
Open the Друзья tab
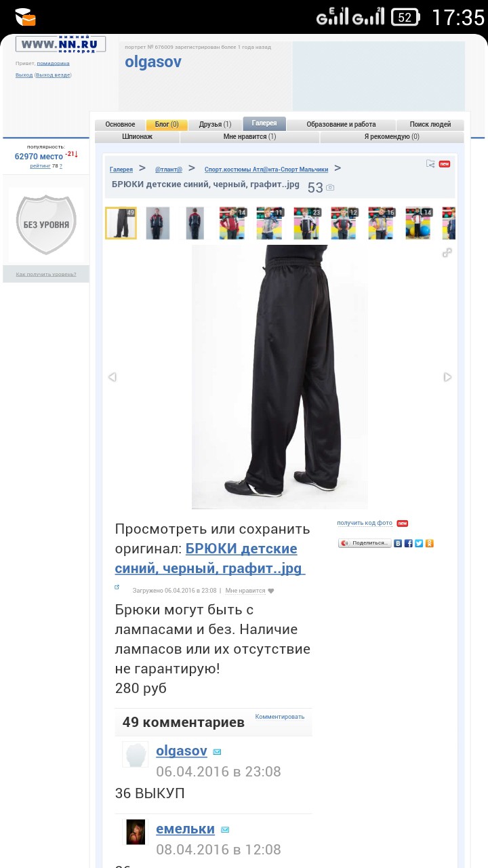[215, 125]
